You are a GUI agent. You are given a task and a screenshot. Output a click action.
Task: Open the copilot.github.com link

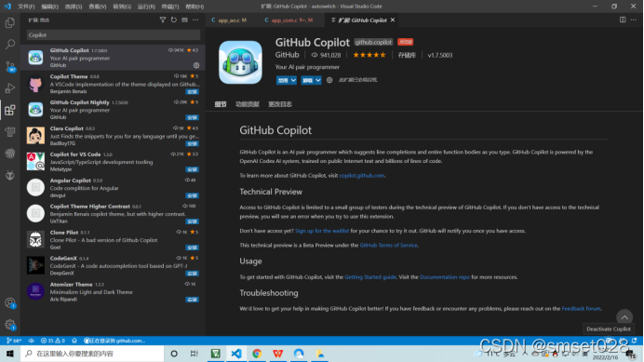tap(362, 176)
